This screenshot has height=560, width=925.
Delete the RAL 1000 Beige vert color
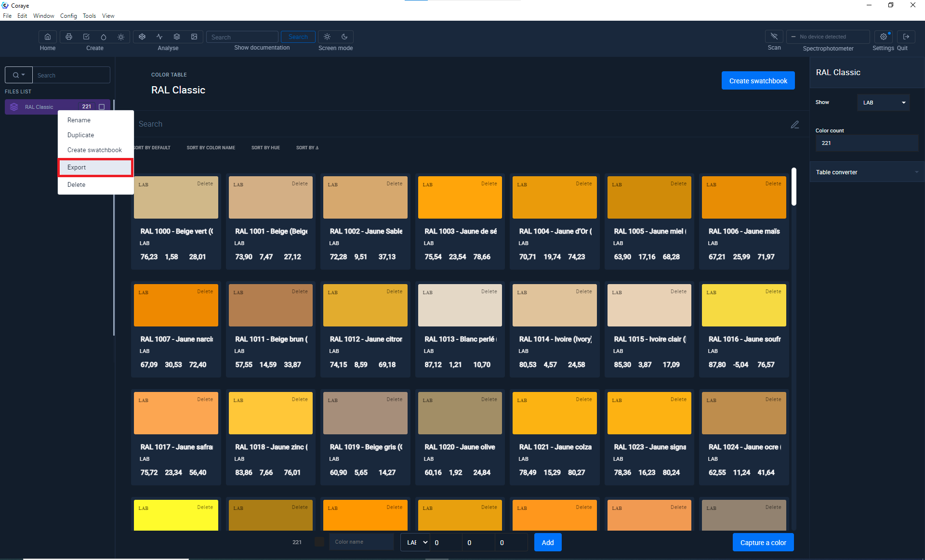click(205, 183)
